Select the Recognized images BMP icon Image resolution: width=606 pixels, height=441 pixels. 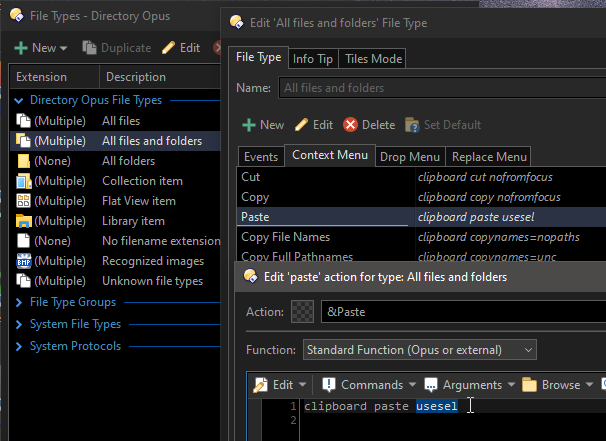click(24, 261)
